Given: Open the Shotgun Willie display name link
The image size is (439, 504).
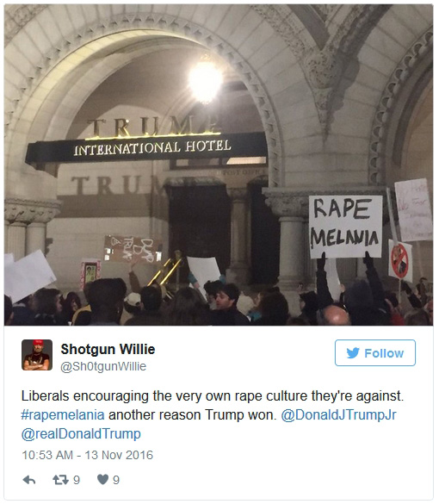Looking at the screenshot, I should 108,349.
